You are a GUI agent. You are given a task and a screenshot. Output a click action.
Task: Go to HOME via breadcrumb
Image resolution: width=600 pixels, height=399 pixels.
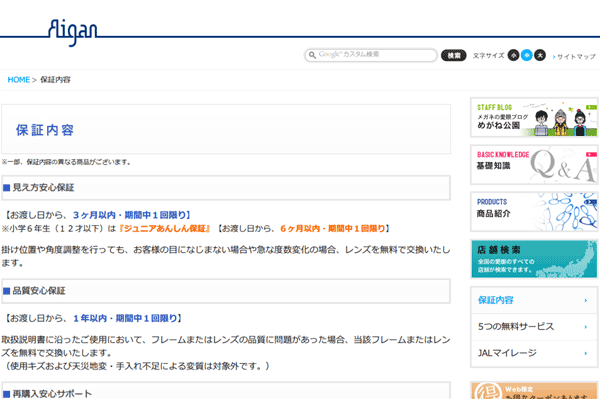[19, 80]
